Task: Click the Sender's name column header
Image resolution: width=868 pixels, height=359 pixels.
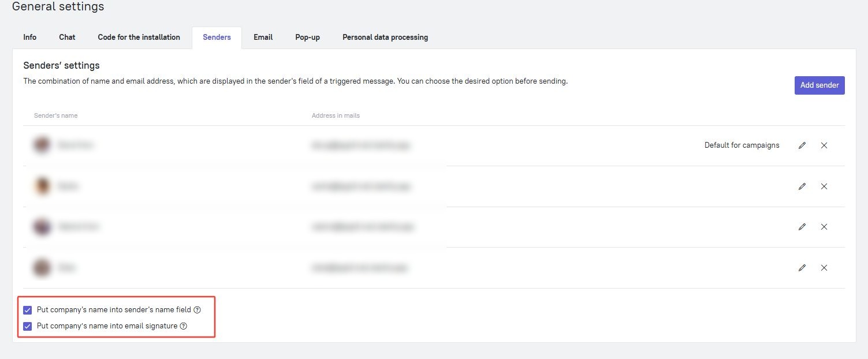Action: click(x=55, y=115)
